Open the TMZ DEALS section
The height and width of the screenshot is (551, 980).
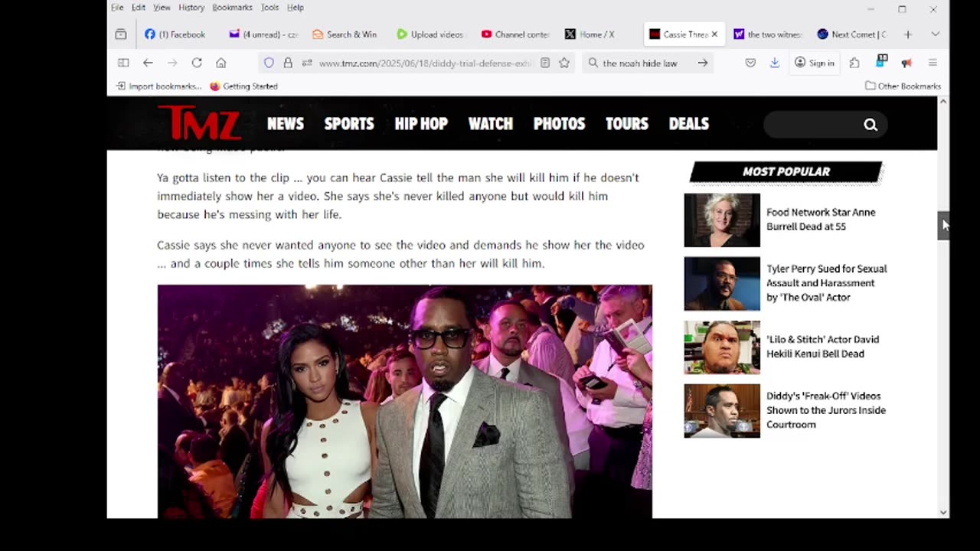point(689,124)
